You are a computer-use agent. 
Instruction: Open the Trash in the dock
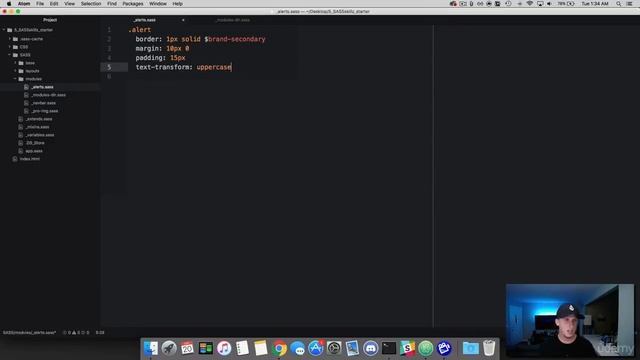489,348
